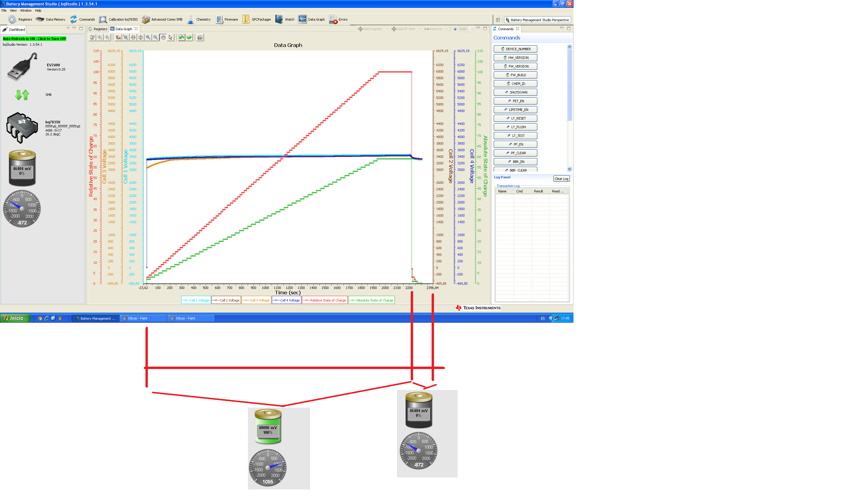The width and height of the screenshot is (868, 499).
Task: Open the 5000 sample count combo box
Action: click(466, 29)
